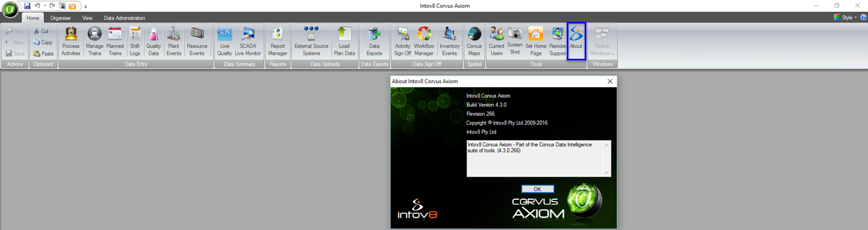This screenshot has height=230, width=868.
Task: Open Corvus Maps globe
Action: point(474,41)
